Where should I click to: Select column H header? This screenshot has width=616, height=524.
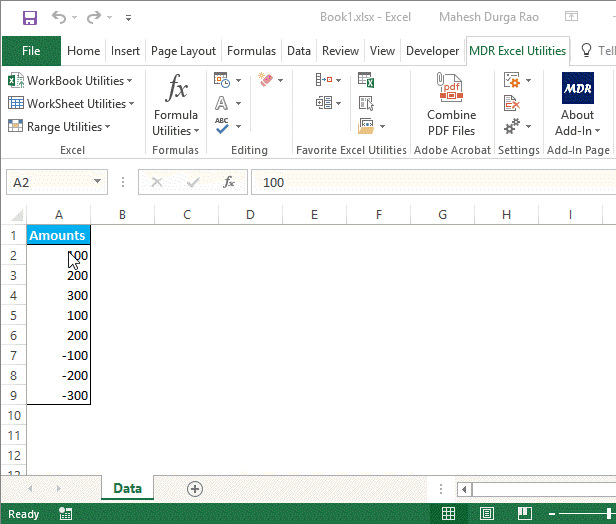click(x=506, y=214)
